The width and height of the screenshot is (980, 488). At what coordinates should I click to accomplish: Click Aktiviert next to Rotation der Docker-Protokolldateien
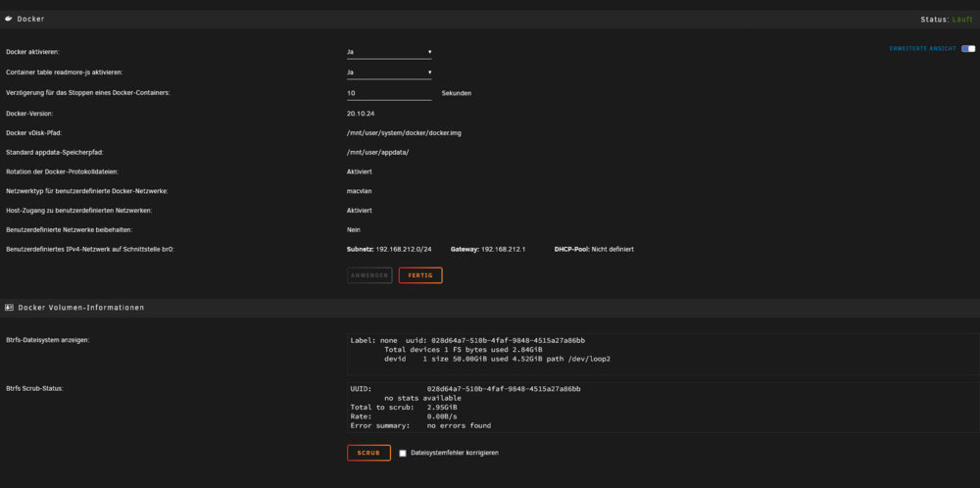pyautogui.click(x=360, y=171)
